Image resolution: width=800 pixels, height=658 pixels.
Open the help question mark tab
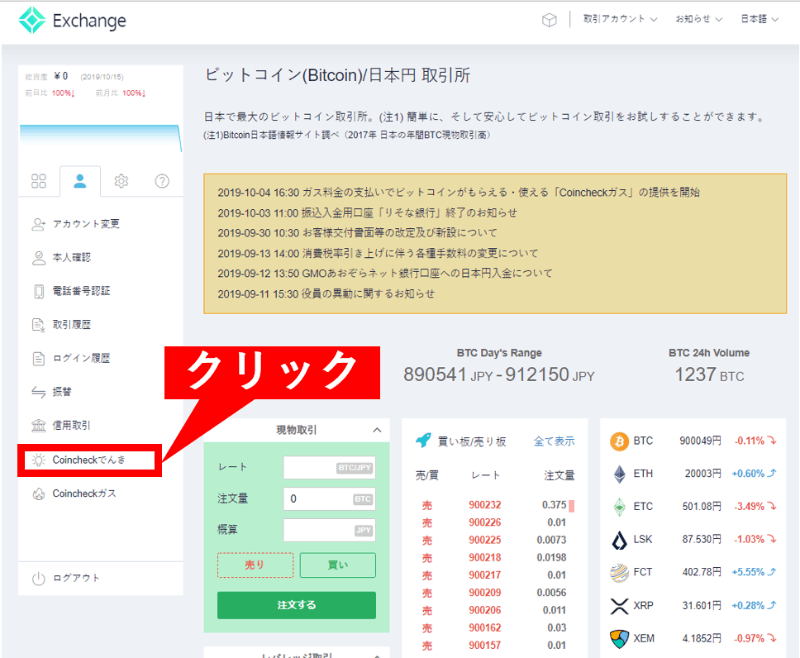coord(162,181)
